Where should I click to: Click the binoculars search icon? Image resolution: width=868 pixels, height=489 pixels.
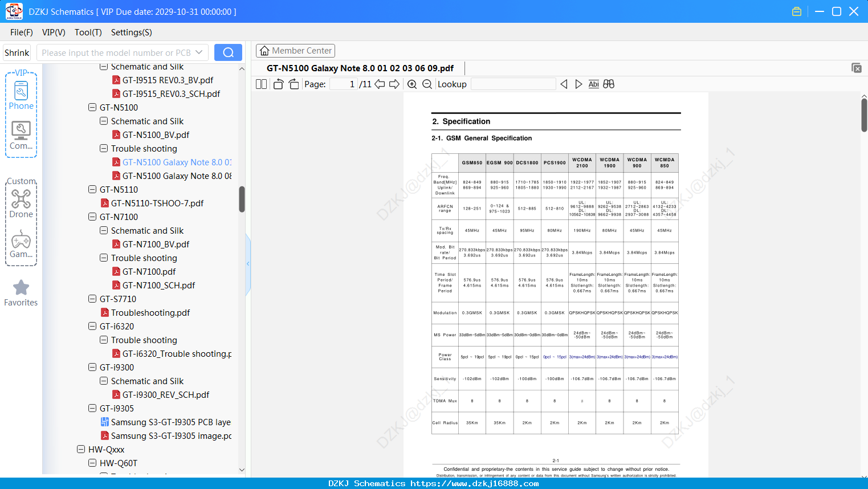tap(609, 84)
